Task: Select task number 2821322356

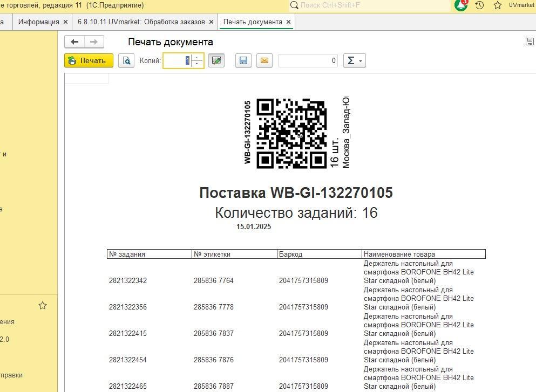Action: point(128,307)
